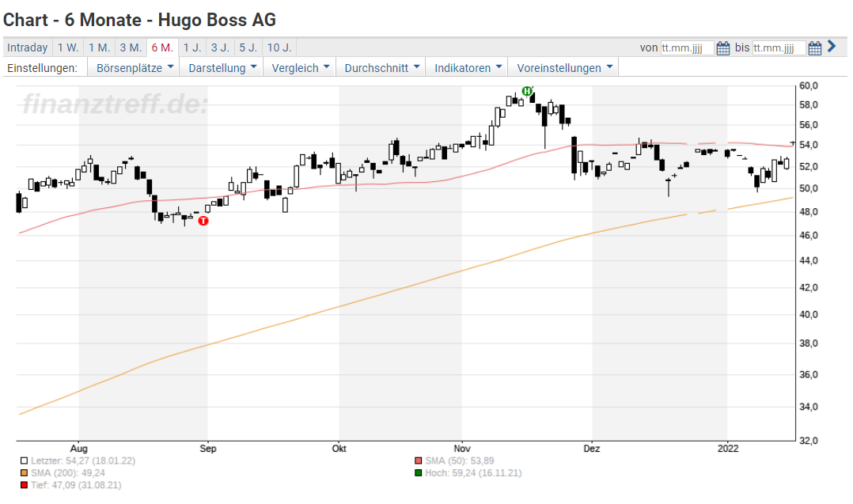Select the 10 J. time range tab
The width and height of the screenshot is (853, 504).
[279, 47]
